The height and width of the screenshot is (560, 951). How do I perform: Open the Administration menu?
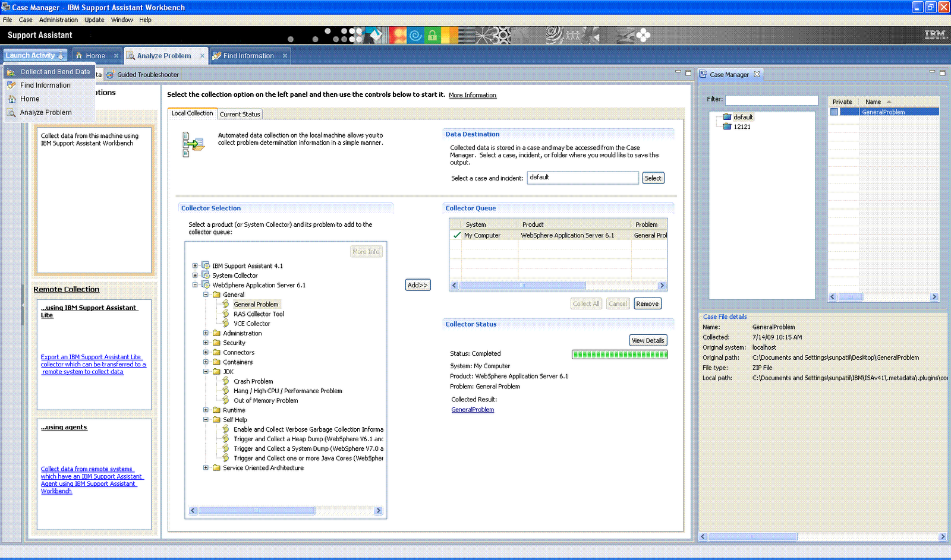58,20
